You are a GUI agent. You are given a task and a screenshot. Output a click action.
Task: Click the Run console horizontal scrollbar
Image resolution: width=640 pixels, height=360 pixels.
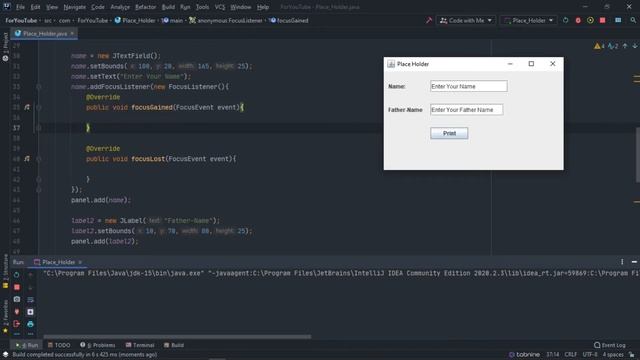(177, 337)
